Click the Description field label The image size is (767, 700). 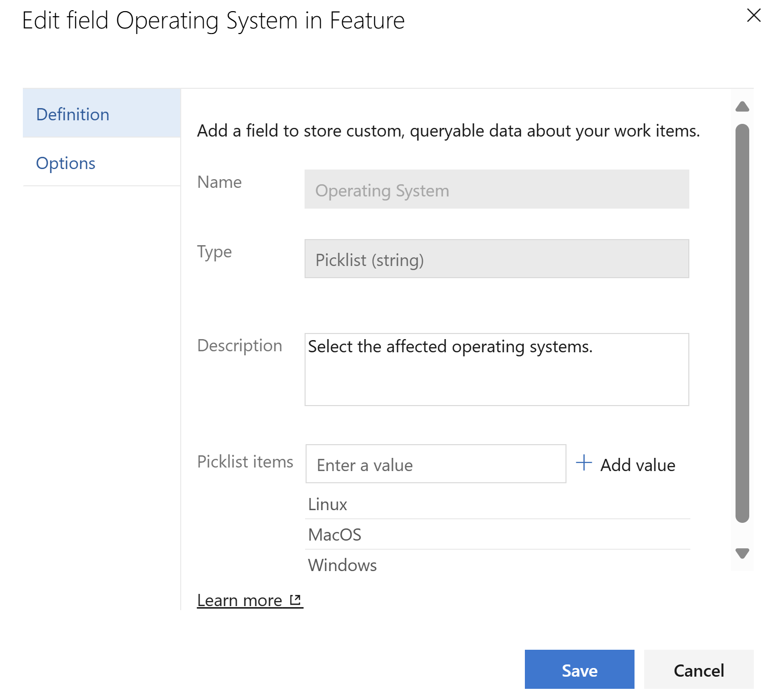[x=240, y=345]
